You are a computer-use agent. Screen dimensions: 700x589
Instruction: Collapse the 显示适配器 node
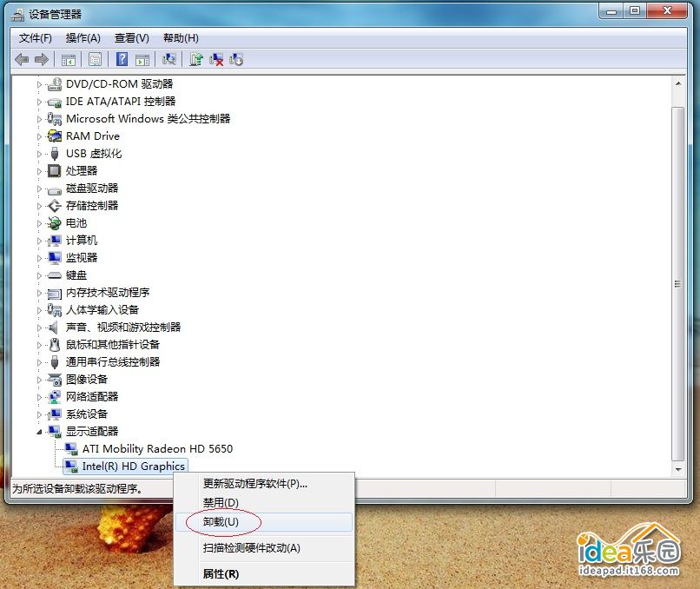coord(39,432)
